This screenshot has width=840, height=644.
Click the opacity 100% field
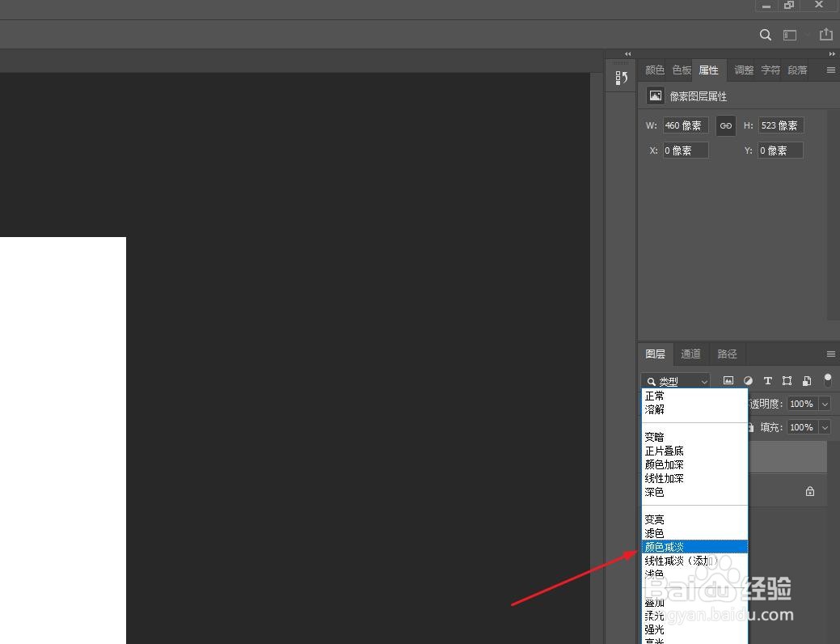click(x=802, y=404)
